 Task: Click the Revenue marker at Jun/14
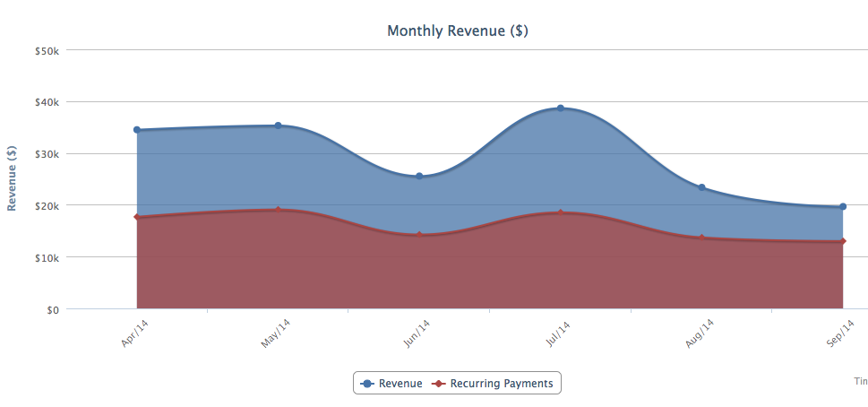pyautogui.click(x=419, y=176)
